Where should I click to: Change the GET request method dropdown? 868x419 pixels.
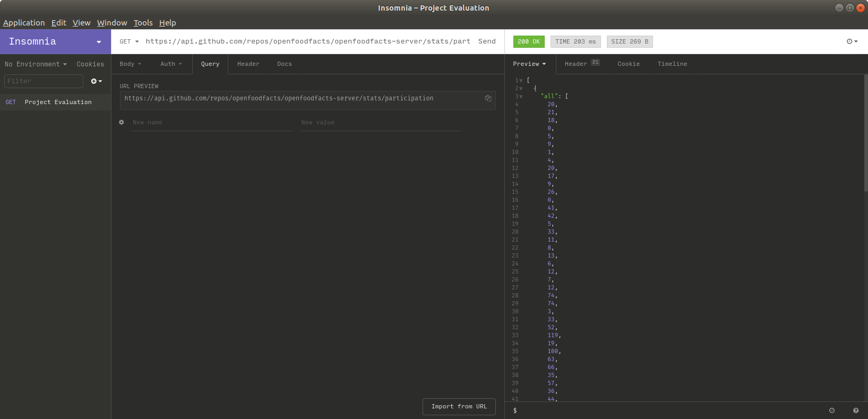[129, 41]
